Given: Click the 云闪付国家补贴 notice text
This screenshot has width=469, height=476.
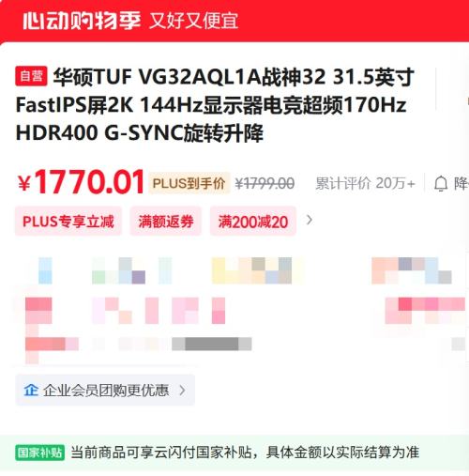Looking at the screenshot, I should point(245,453).
